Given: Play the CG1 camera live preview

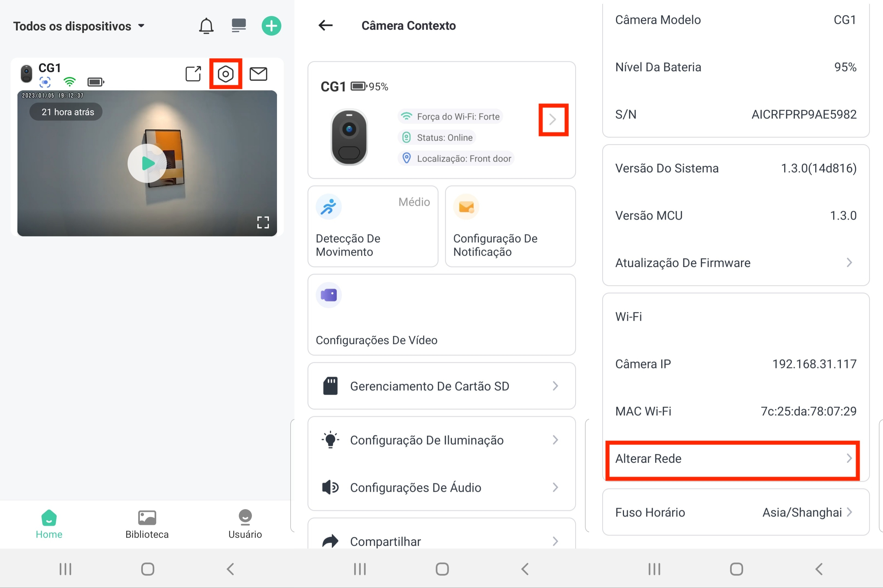Looking at the screenshot, I should tap(147, 163).
